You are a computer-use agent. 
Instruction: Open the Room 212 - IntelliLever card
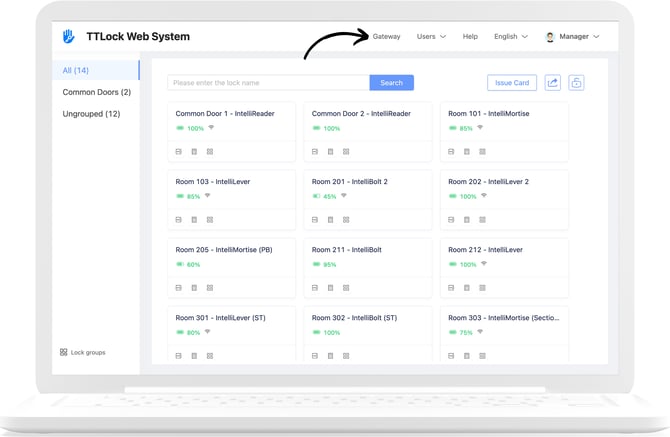(x=504, y=268)
